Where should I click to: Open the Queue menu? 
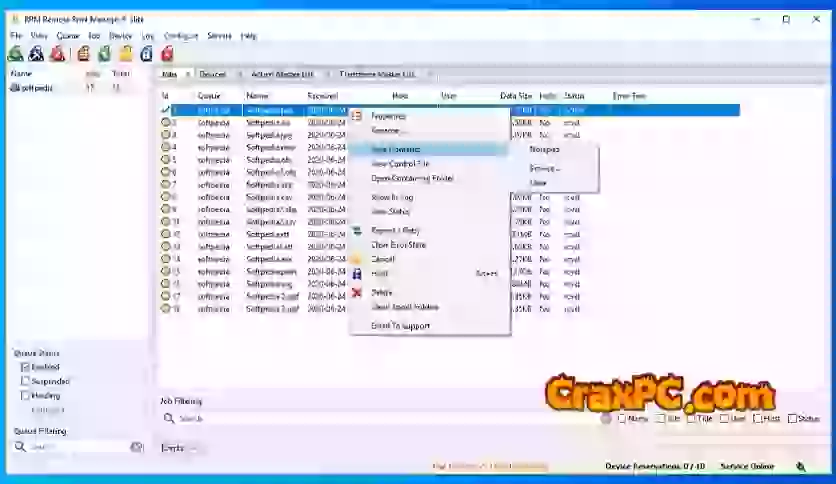pos(68,36)
